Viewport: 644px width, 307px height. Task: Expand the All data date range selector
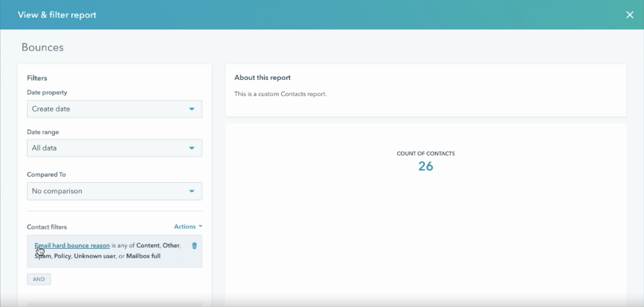coord(114,148)
